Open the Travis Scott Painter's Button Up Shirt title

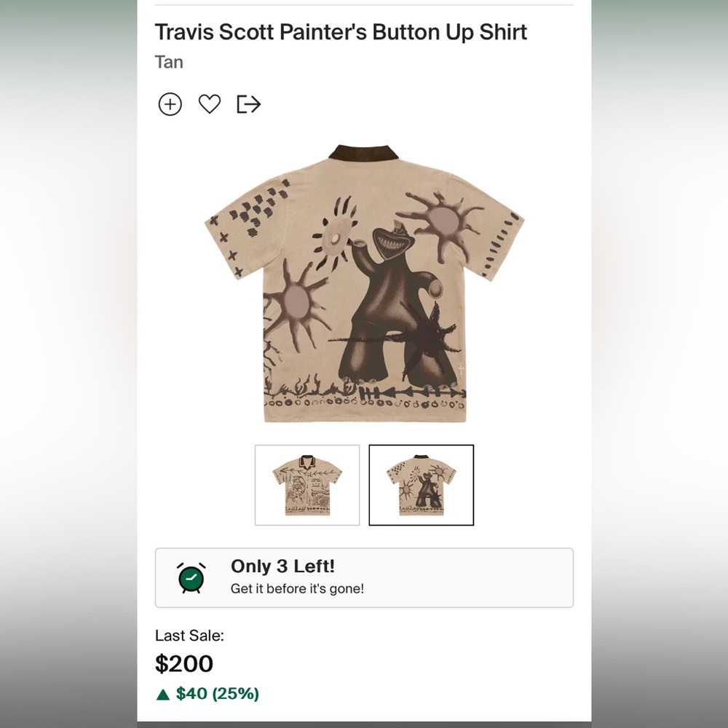[341, 32]
